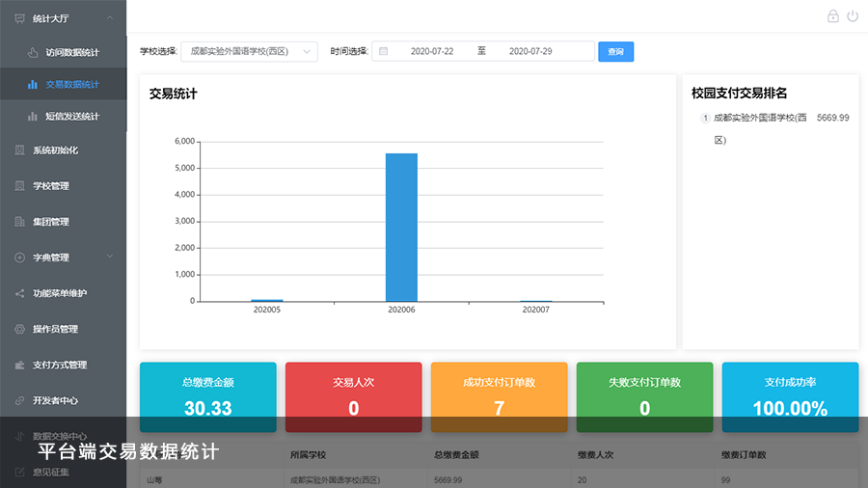
Task: Click end date 2020-07-29 field
Action: pyautogui.click(x=530, y=51)
